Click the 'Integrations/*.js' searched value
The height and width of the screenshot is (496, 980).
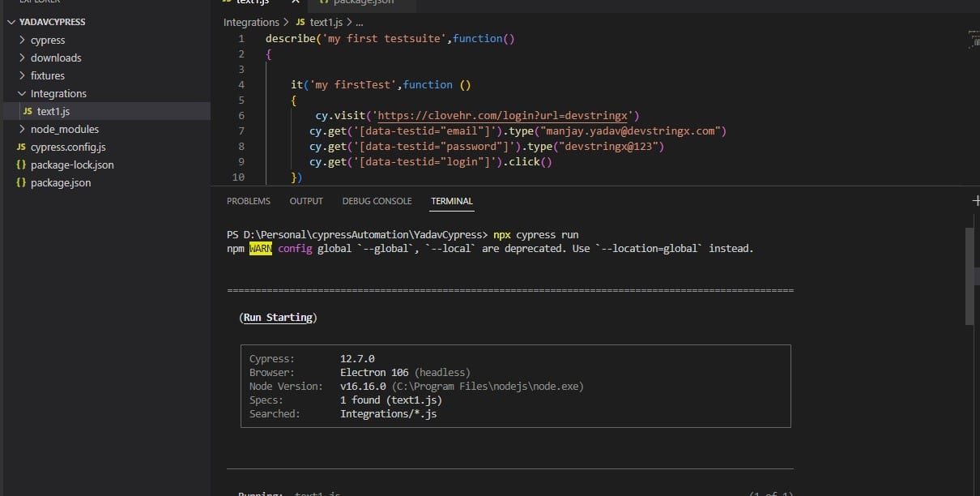click(x=389, y=413)
